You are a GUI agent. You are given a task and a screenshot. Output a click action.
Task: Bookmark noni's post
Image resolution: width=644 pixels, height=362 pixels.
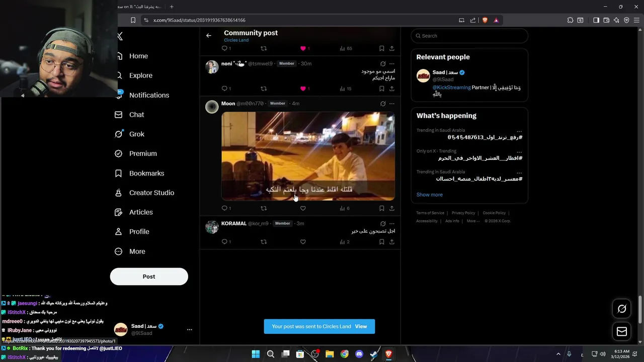click(x=381, y=88)
